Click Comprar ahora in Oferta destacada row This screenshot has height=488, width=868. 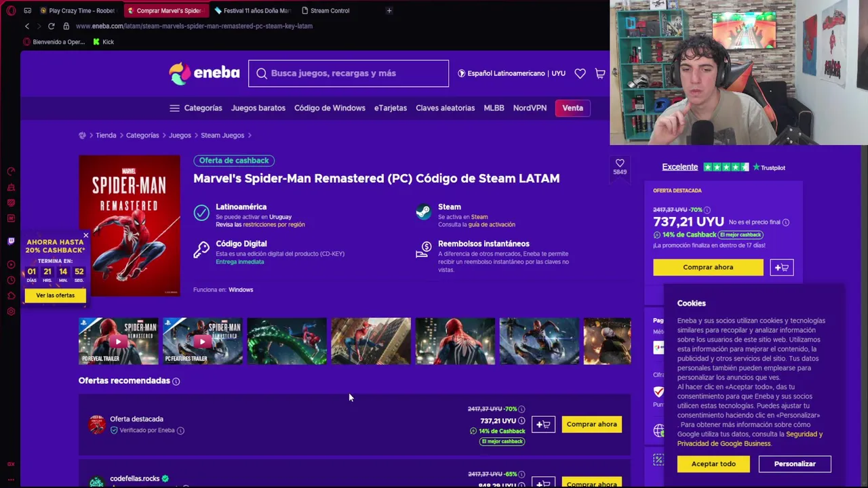click(x=591, y=424)
